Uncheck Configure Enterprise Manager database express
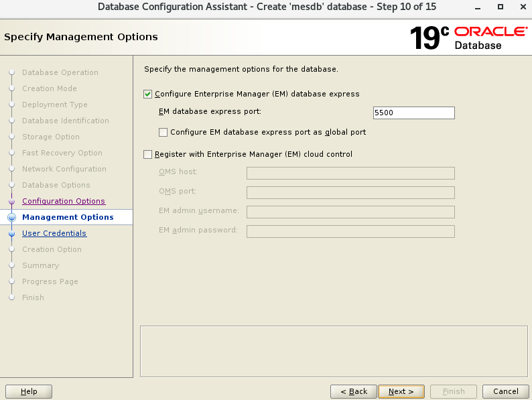Viewport: 532px width, 400px height. (148, 94)
